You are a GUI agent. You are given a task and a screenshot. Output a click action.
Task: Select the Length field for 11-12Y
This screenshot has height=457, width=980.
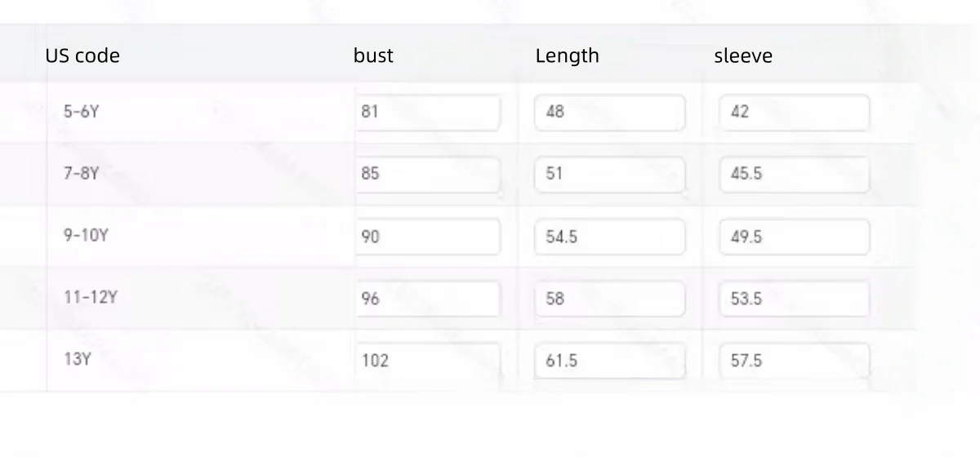click(609, 299)
